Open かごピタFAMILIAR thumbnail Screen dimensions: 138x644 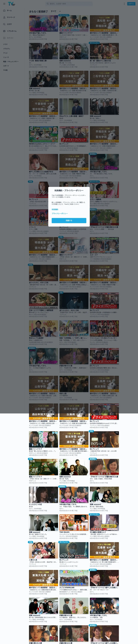74,578
